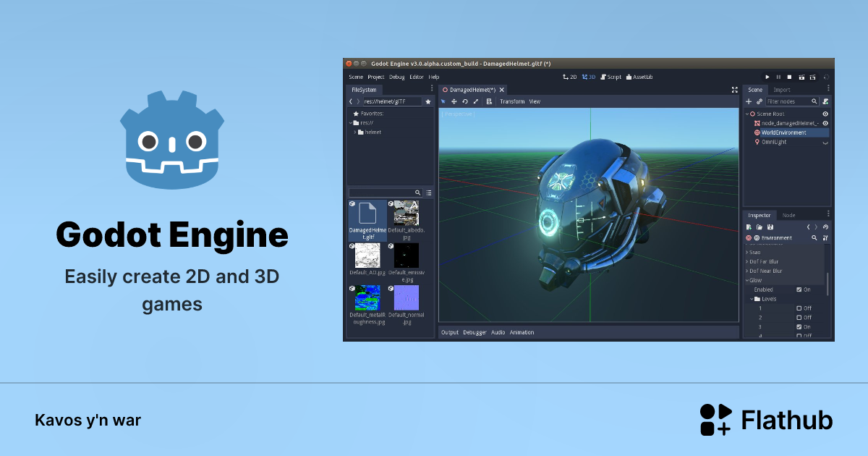Switch to the Node tab
Screen dimensions: 868x456
(x=788, y=215)
